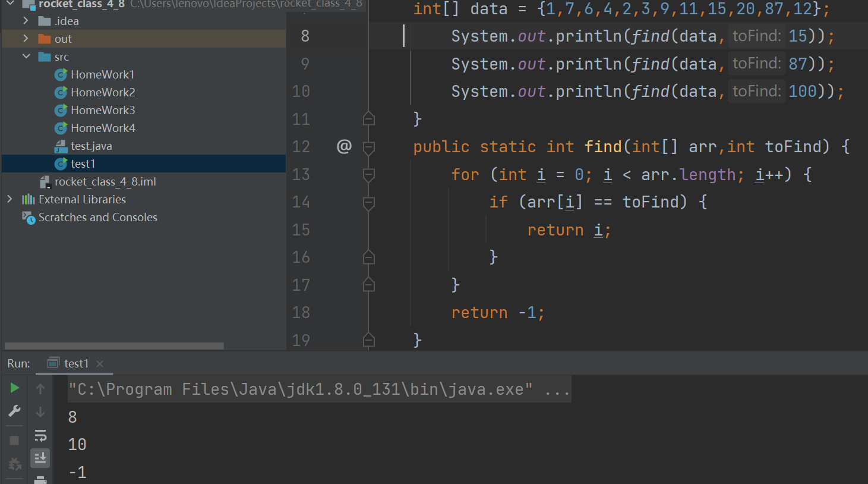Open HomeWork3 class file
Image resolution: width=868 pixels, height=484 pixels.
[x=103, y=110]
